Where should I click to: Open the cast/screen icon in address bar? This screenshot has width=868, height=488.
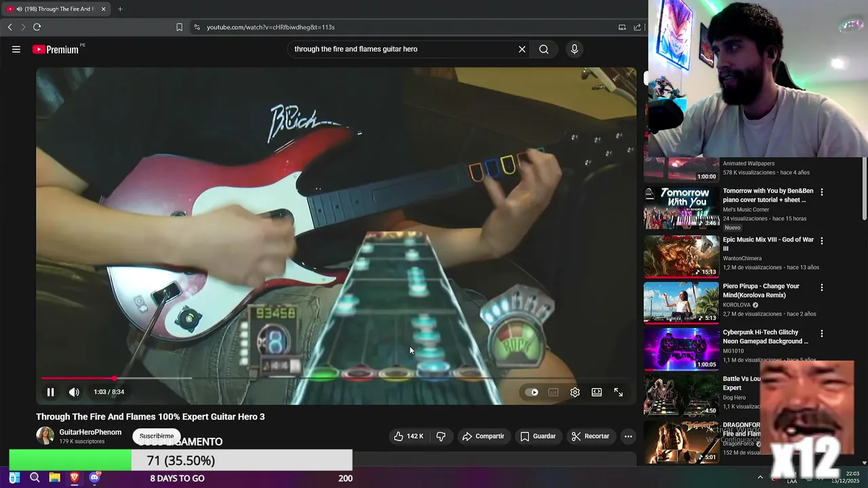[622, 27]
